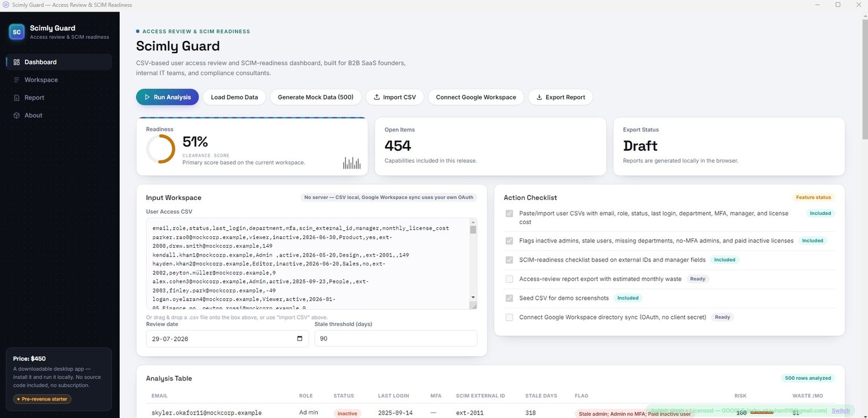Click the Dashboard grid icon
Screen dimensions: 868x418
pyautogui.click(x=17, y=62)
